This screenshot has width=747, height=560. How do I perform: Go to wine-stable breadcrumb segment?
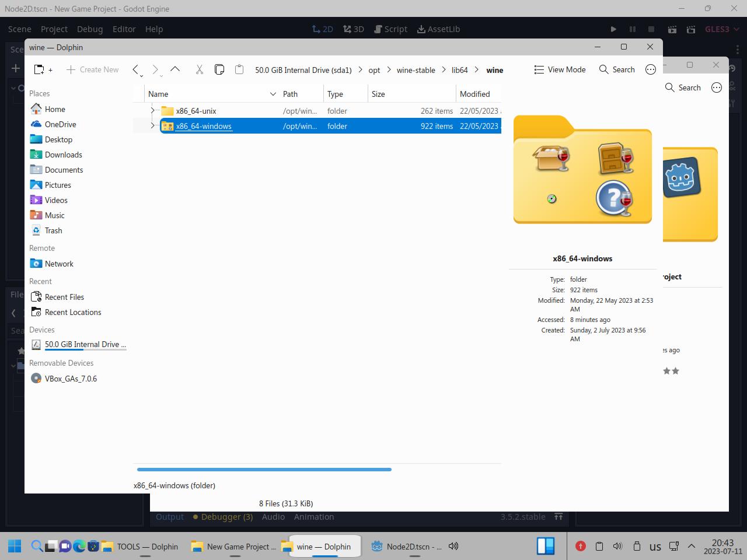(x=416, y=70)
